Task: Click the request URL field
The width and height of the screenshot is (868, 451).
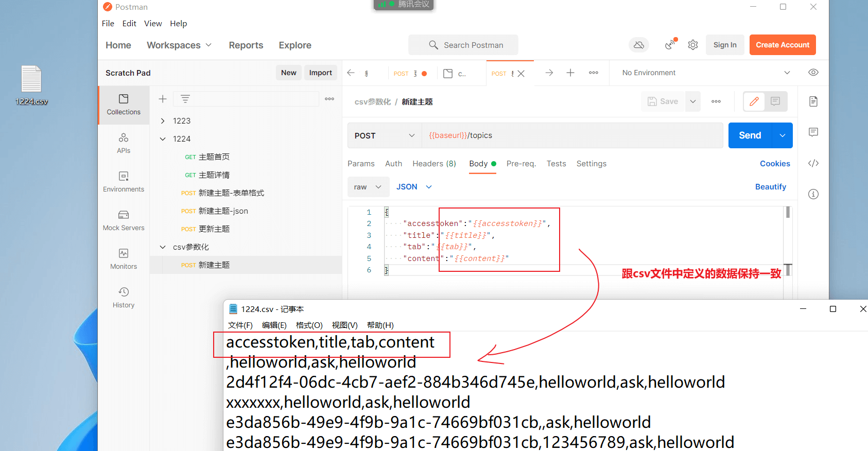Action: point(572,135)
